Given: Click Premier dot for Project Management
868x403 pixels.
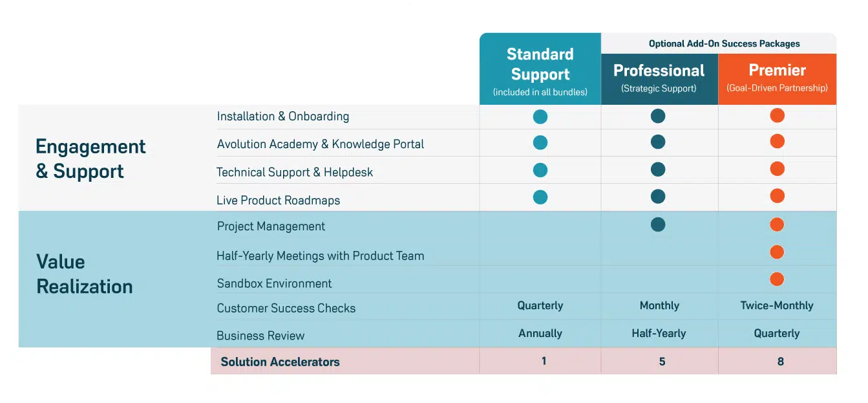Looking at the screenshot, I should pyautogui.click(x=777, y=224).
